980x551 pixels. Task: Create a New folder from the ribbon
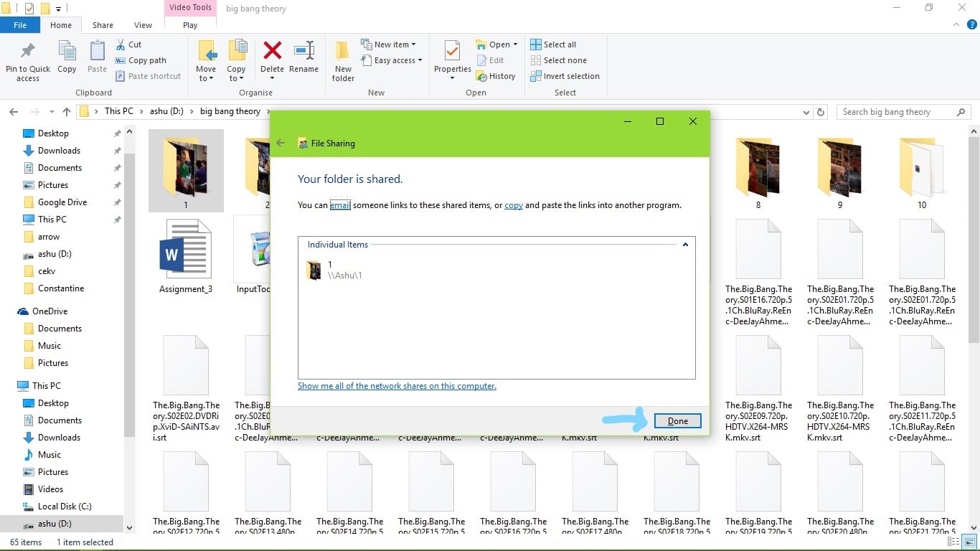343,61
